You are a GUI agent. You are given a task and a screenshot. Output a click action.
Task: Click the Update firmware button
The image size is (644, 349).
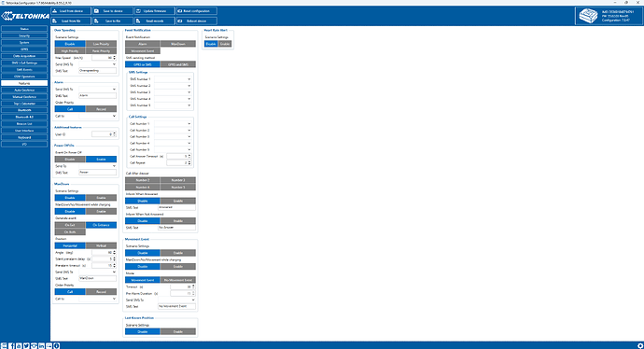[155, 11]
